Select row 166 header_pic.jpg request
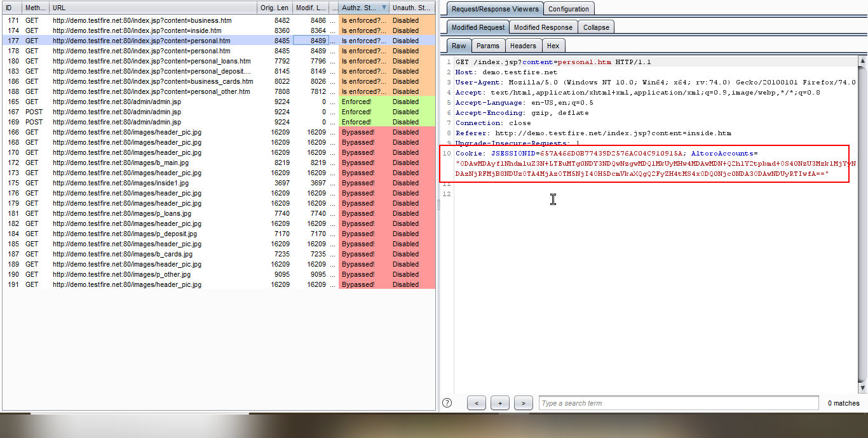The height and width of the screenshot is (438, 868). (219, 132)
